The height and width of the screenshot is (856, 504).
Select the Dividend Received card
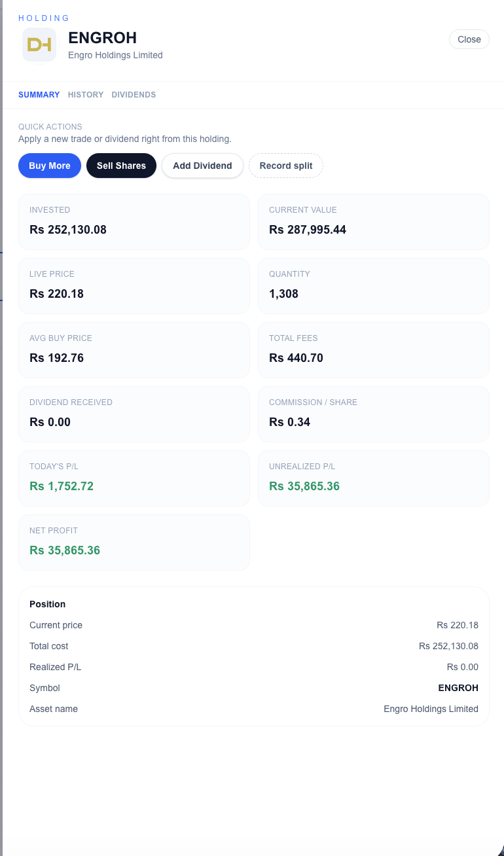pos(134,414)
